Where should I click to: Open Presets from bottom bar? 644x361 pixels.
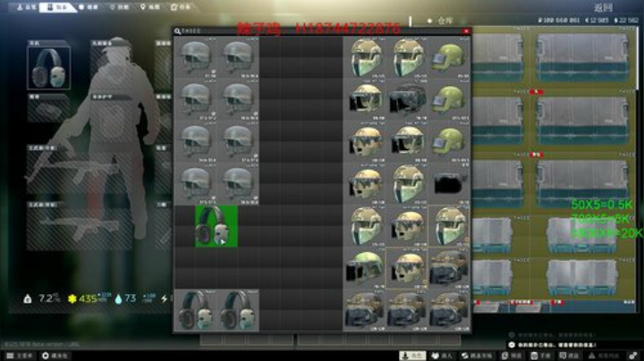tap(512, 356)
